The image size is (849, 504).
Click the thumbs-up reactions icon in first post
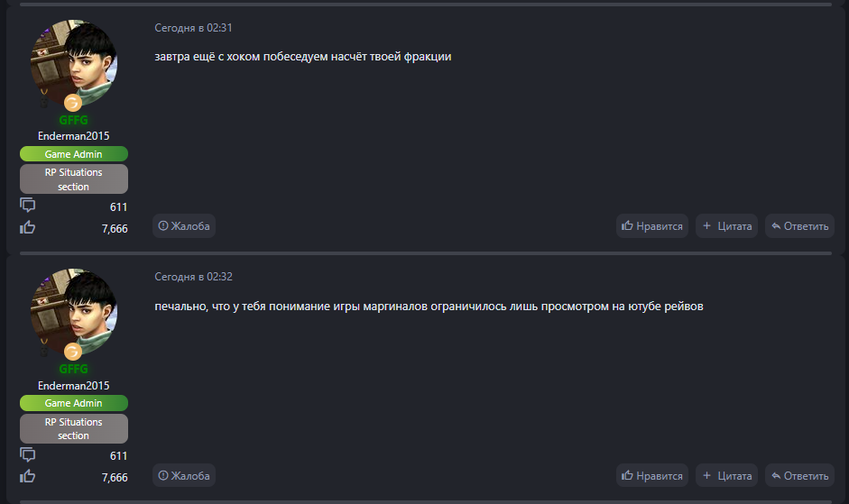point(28,227)
